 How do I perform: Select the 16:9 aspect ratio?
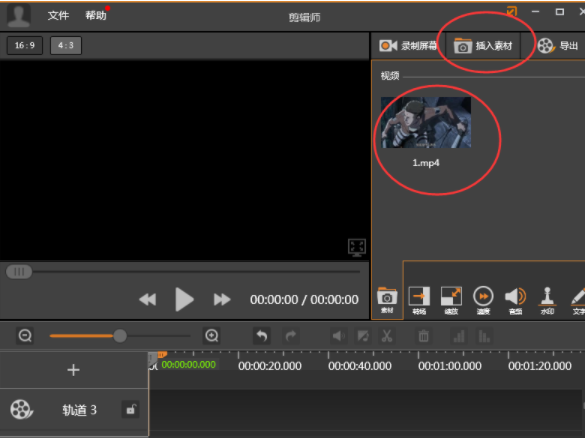(25, 46)
